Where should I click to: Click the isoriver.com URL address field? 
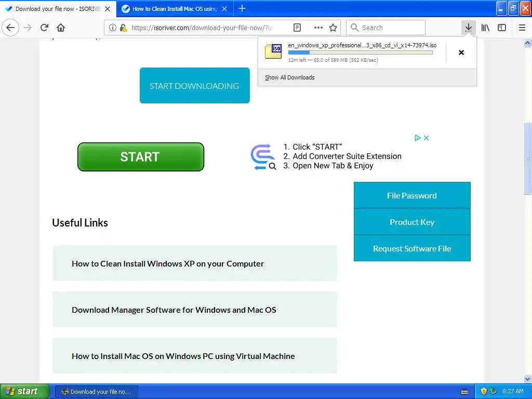(202, 28)
